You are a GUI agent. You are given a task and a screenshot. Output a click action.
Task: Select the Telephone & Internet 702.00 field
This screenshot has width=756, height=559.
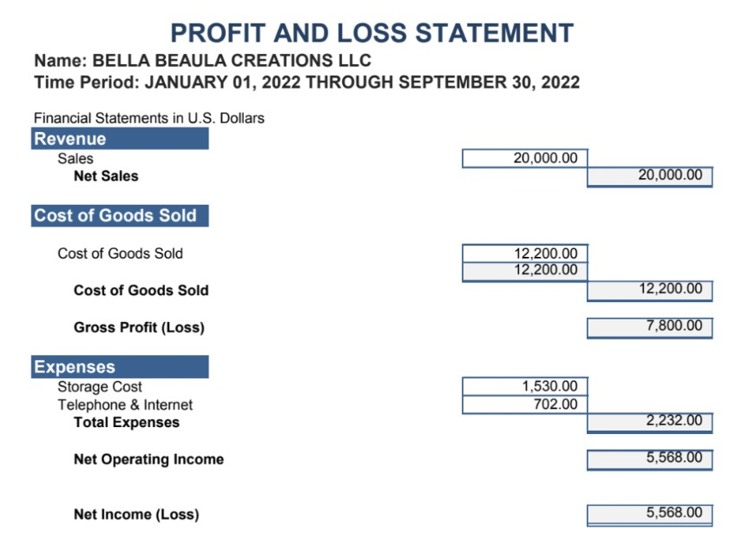click(525, 404)
